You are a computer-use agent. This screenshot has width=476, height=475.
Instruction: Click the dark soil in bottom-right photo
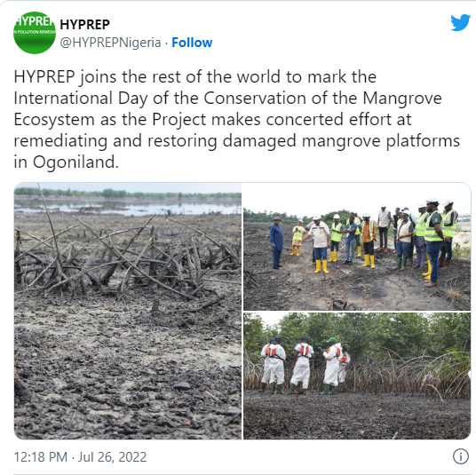tap(357, 416)
